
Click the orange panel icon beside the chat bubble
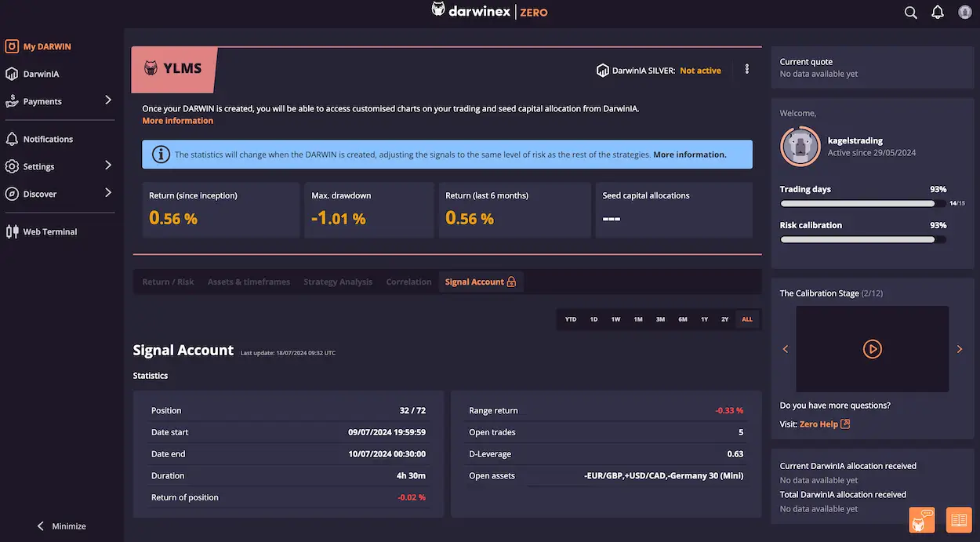(x=958, y=520)
